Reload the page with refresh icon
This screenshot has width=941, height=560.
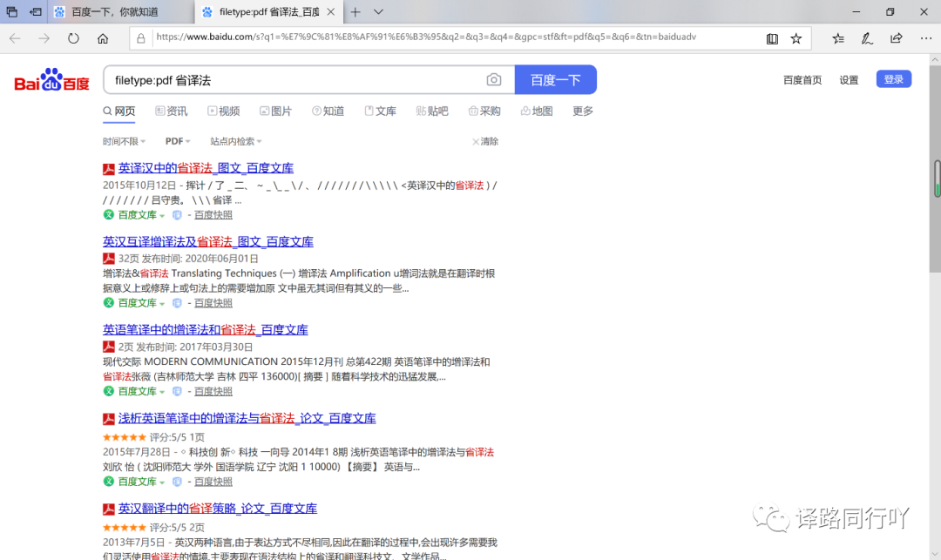coord(73,38)
